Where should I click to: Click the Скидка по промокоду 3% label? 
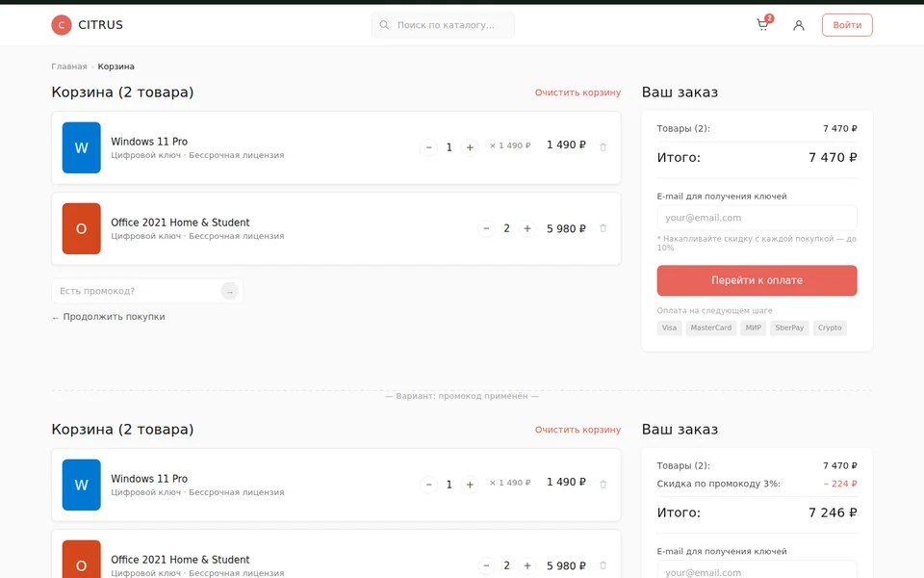[718, 484]
